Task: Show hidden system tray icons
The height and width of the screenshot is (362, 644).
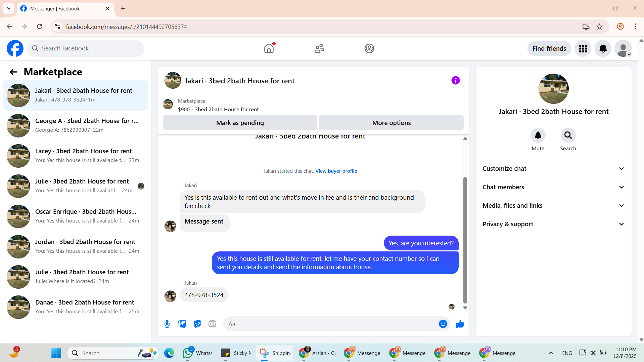Action: [551, 353]
